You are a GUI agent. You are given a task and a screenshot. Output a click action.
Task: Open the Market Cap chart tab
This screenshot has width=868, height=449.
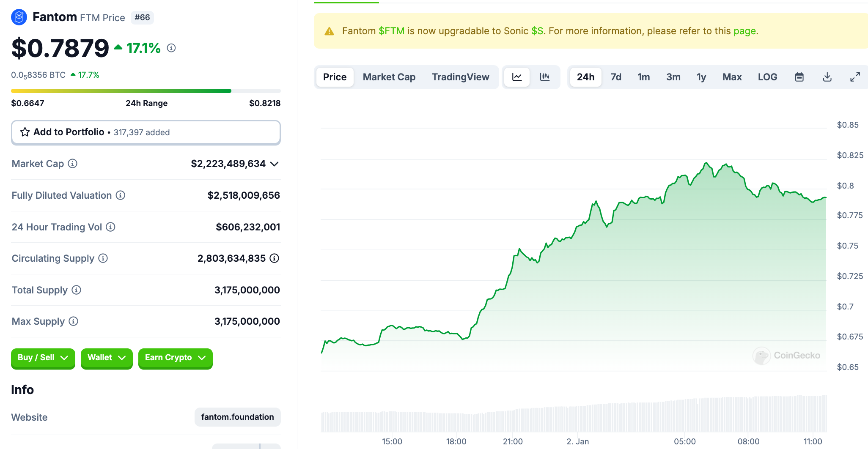pos(389,77)
